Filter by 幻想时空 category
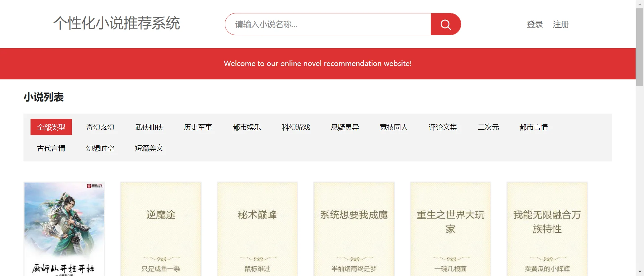The width and height of the screenshot is (644, 276). [100, 148]
